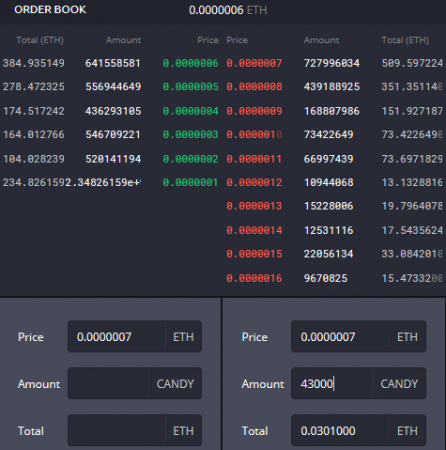Click ask amount 12531116
Viewport: 446px width, 450px height.
(x=329, y=230)
